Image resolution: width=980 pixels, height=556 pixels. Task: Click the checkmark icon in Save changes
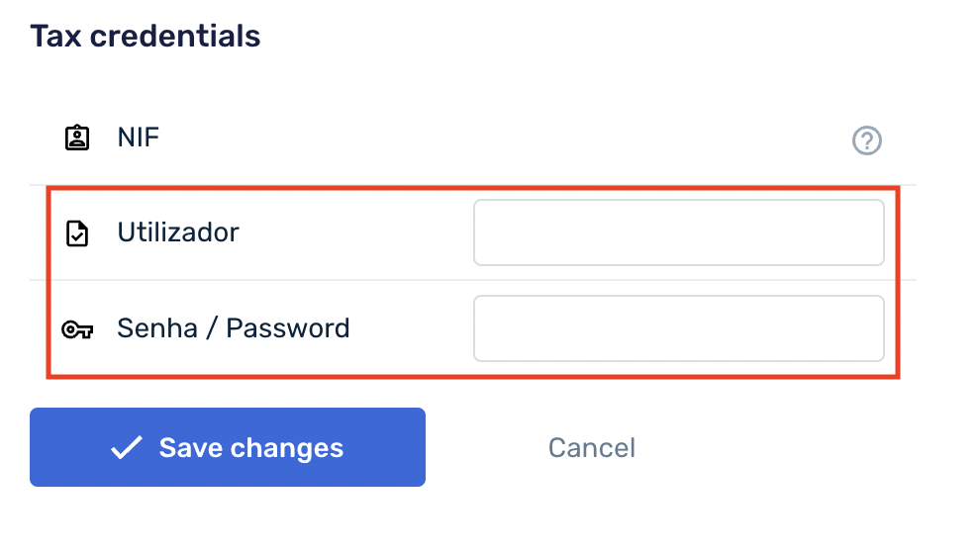point(126,448)
